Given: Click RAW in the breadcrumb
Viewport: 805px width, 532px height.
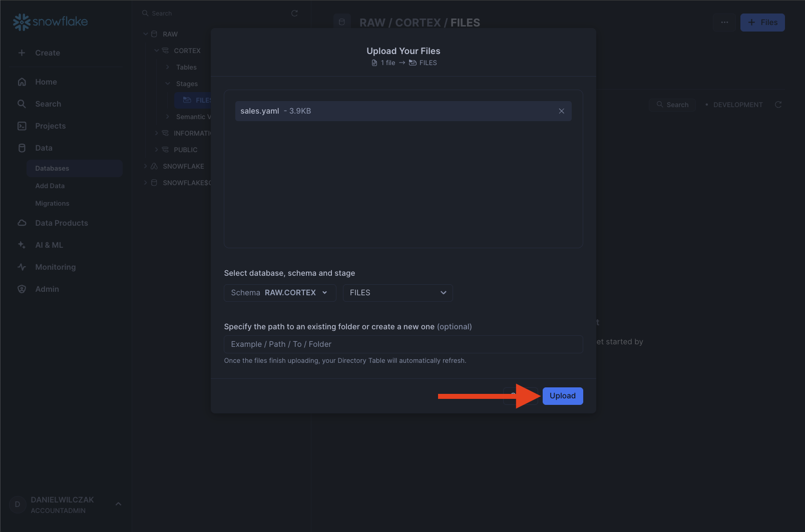Looking at the screenshot, I should pyautogui.click(x=372, y=23).
